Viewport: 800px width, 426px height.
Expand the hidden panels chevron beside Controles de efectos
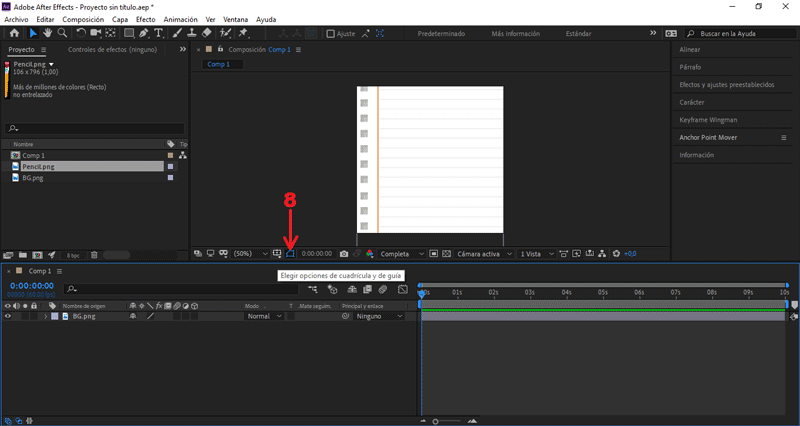183,49
